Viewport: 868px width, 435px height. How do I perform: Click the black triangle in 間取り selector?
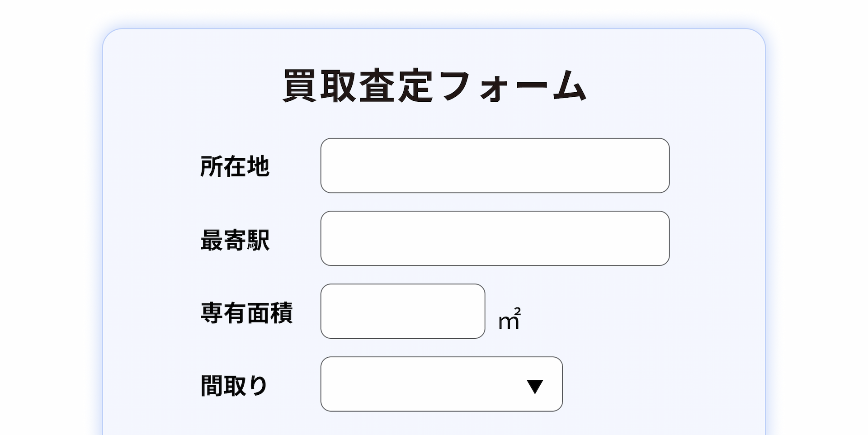point(535,387)
